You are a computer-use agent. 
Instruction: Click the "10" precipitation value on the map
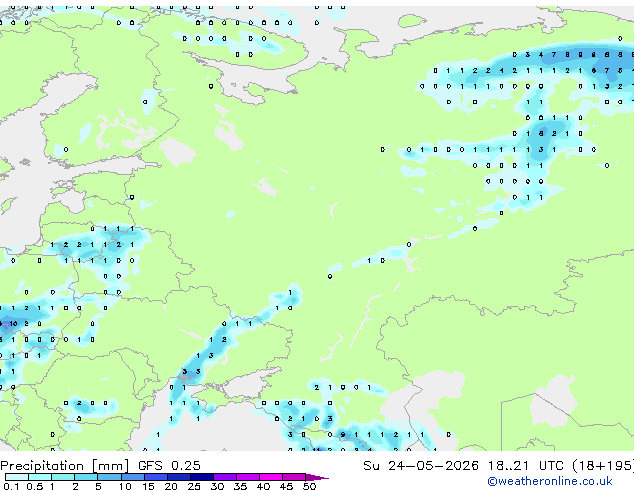pos(13,323)
